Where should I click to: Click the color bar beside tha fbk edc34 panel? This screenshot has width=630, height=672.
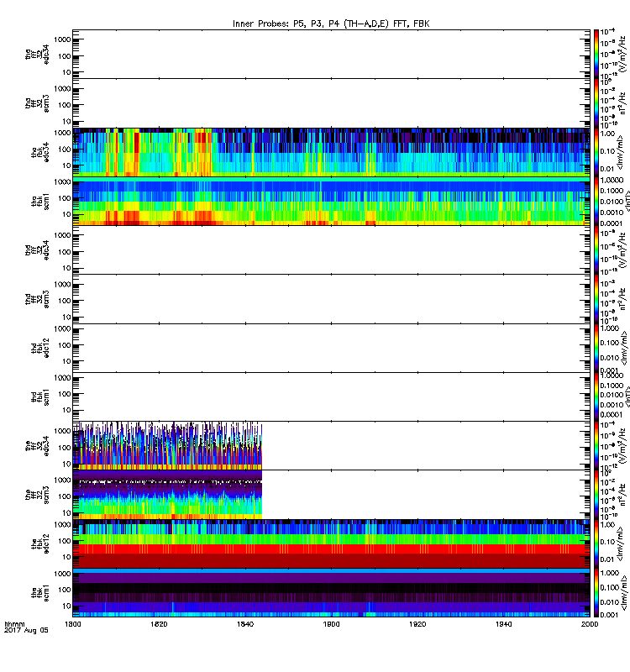(596, 152)
